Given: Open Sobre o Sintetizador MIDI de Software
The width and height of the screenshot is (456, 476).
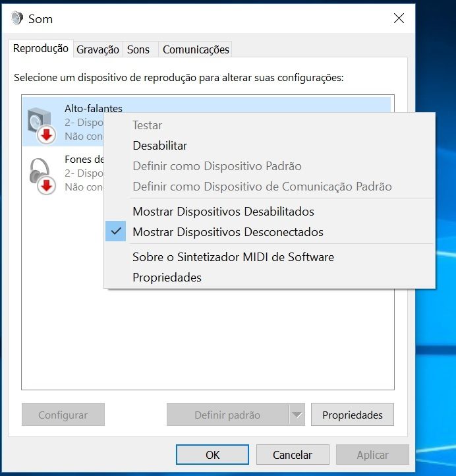Looking at the screenshot, I should tap(270, 257).
